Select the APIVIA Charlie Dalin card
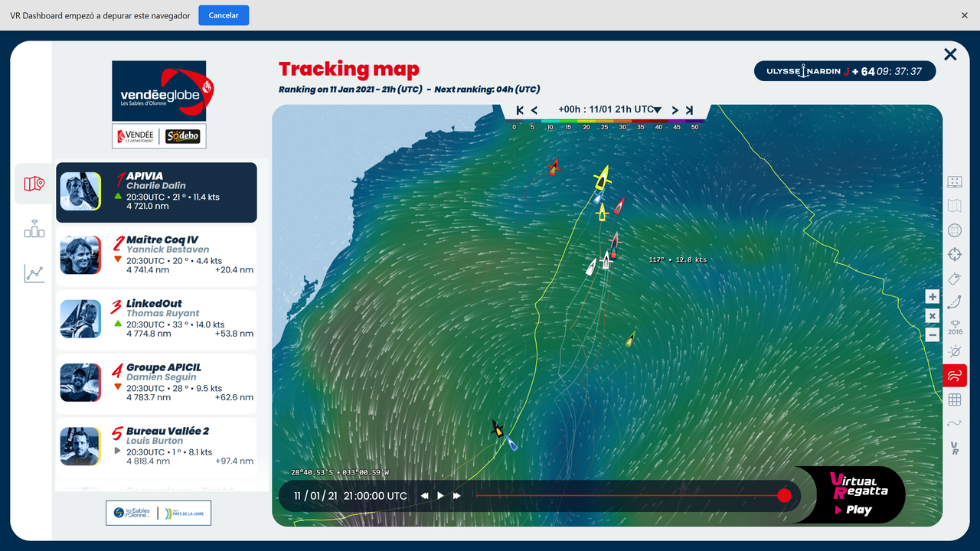 click(x=156, y=192)
